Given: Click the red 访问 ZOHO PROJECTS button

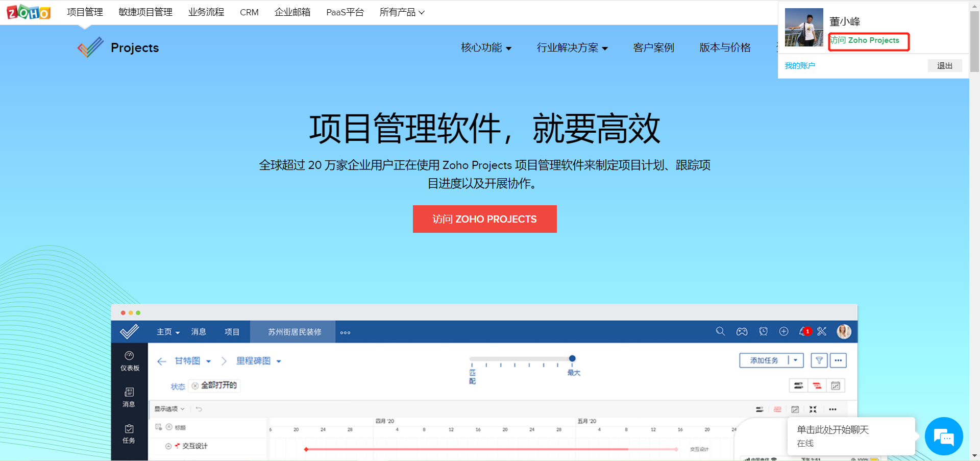Looking at the screenshot, I should [484, 219].
